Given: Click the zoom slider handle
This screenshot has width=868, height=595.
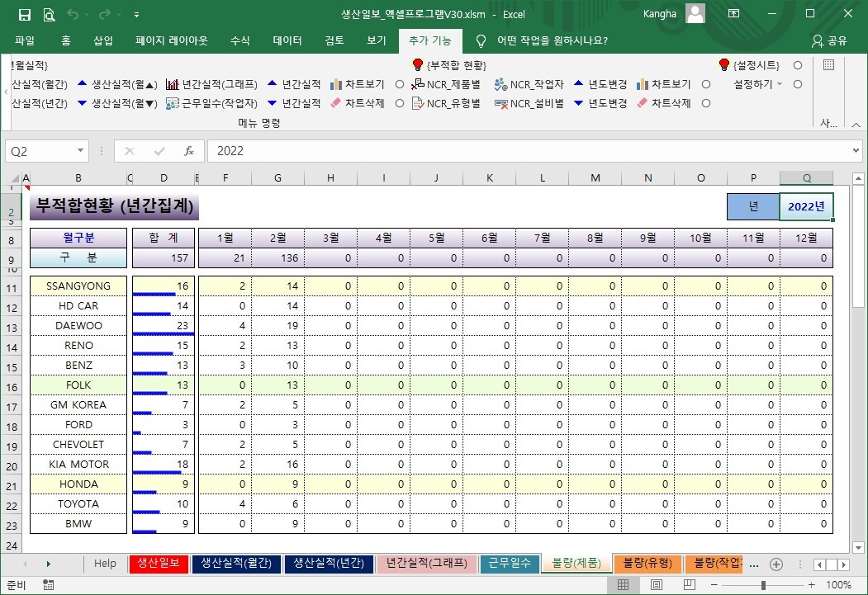Looking at the screenshot, I should click(x=763, y=585).
